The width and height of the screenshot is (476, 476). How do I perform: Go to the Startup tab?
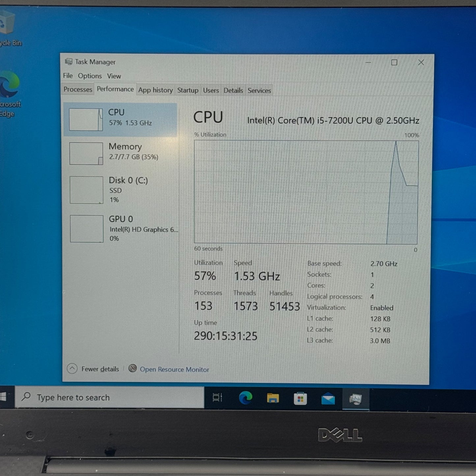coord(188,90)
